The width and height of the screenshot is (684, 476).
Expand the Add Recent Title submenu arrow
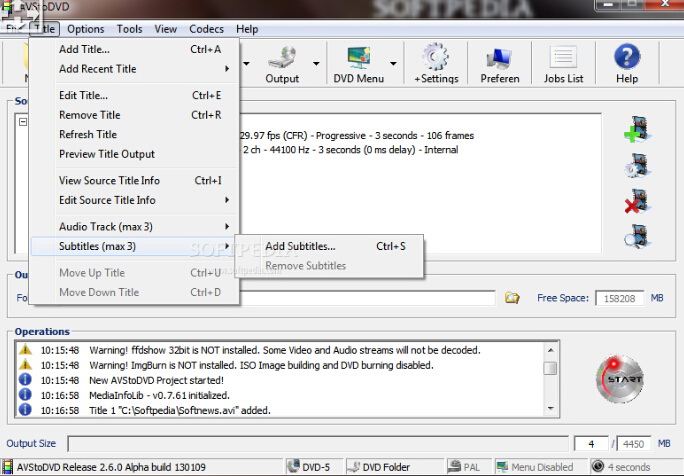click(227, 68)
